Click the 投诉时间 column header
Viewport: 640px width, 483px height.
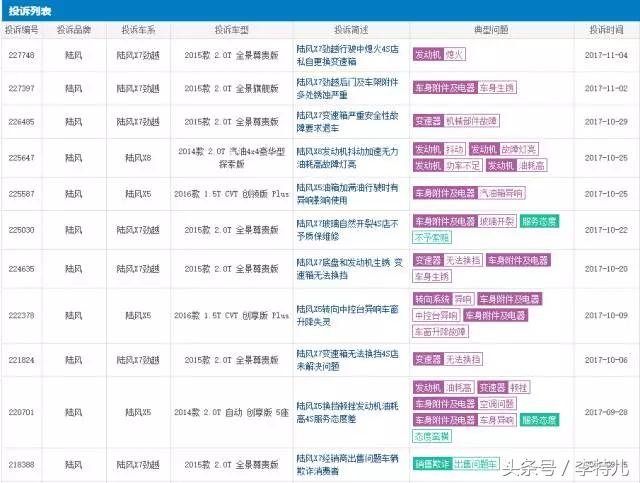(606, 30)
